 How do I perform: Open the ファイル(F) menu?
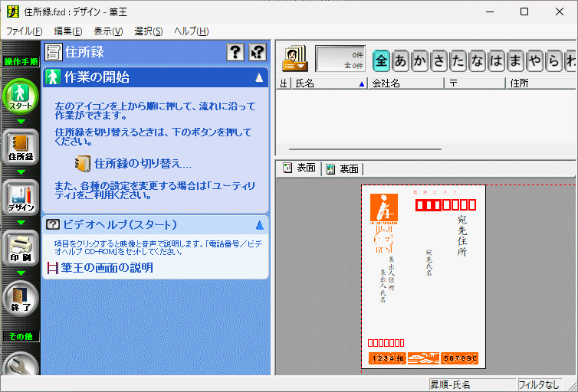pyautogui.click(x=25, y=31)
